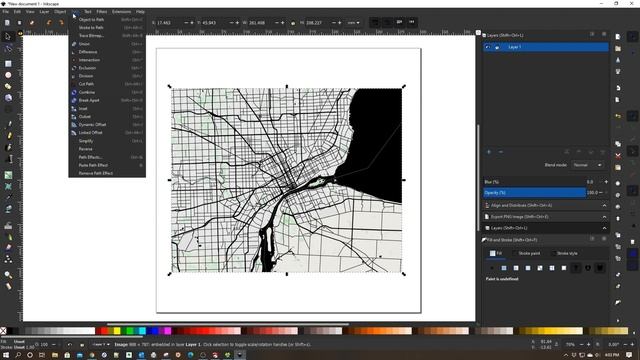The height and width of the screenshot is (360, 640).
Task: Expand the Align and Distribute panel
Action: [545, 206]
